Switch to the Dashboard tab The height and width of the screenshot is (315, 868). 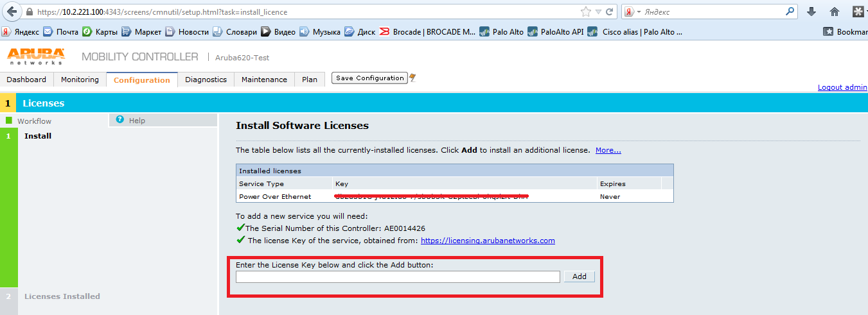tap(26, 80)
